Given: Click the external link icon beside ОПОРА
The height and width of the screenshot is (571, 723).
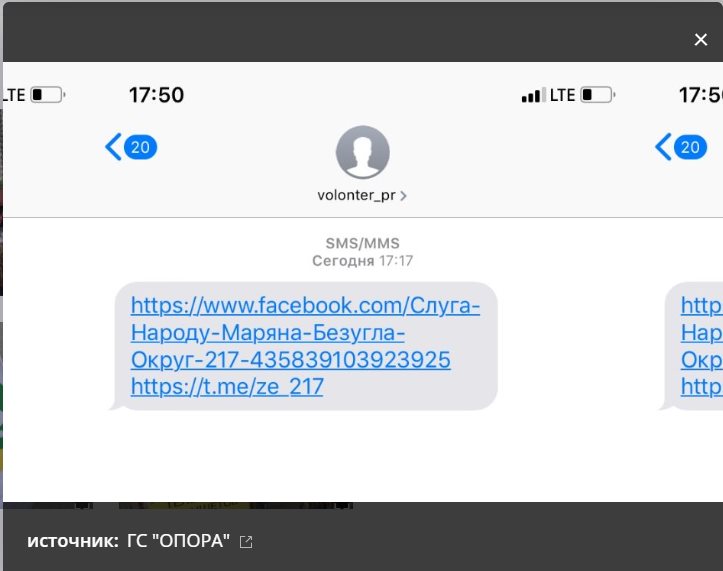Looking at the screenshot, I should click(x=246, y=541).
